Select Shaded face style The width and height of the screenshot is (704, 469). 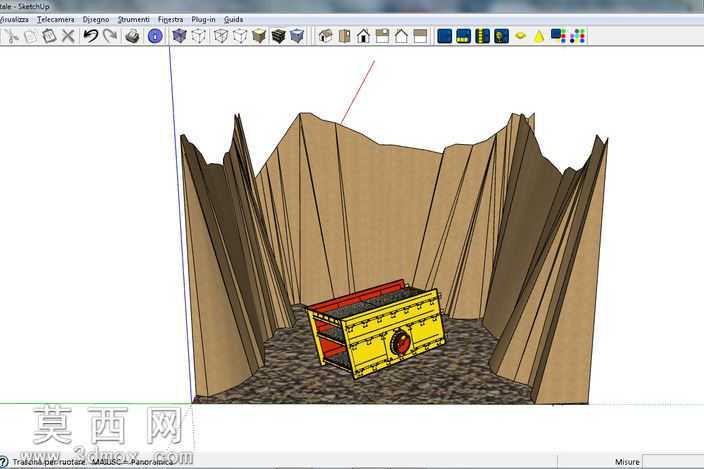click(x=259, y=36)
